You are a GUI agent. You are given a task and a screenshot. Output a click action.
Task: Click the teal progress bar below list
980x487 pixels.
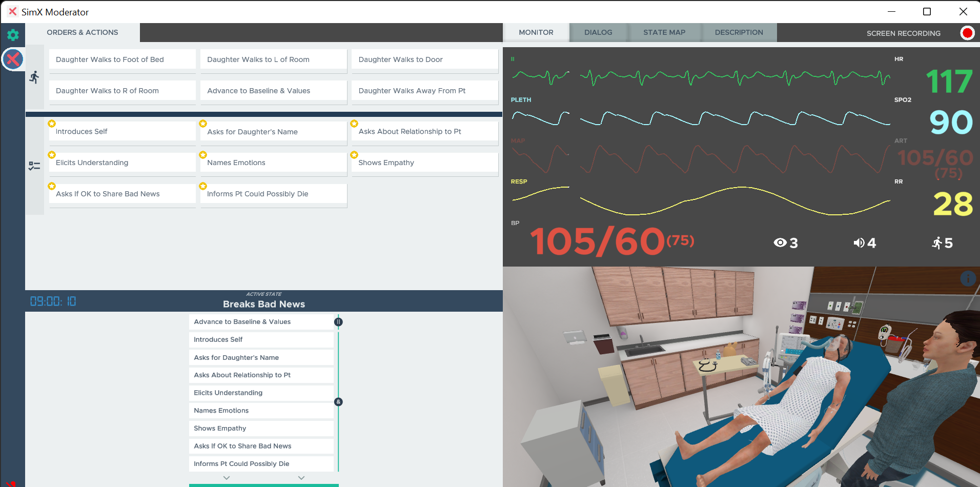pos(263,485)
